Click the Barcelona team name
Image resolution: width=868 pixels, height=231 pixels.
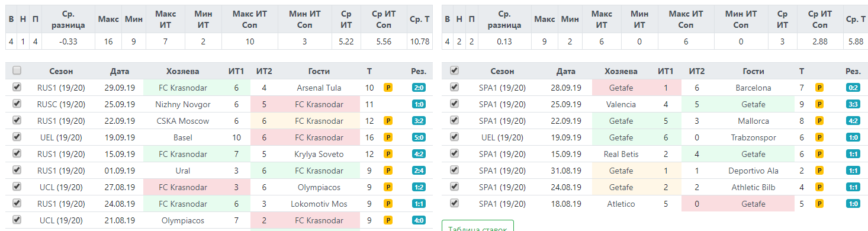click(753, 88)
